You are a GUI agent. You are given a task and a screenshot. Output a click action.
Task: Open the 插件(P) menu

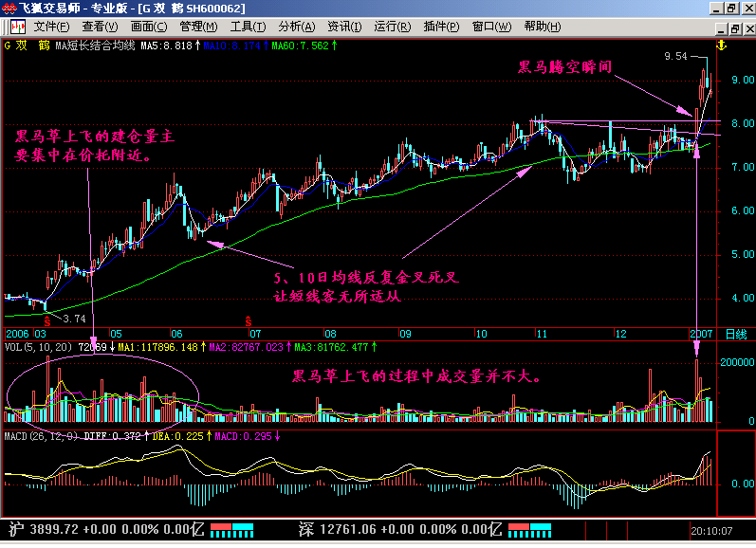(442, 26)
